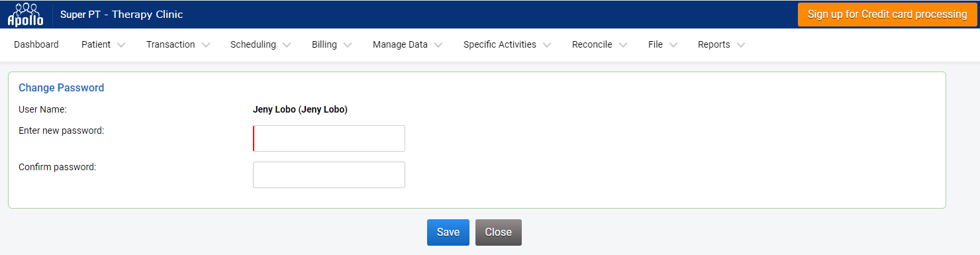The width and height of the screenshot is (980, 255).
Task: Expand the Reconcile menu chevron
Action: 623,45
